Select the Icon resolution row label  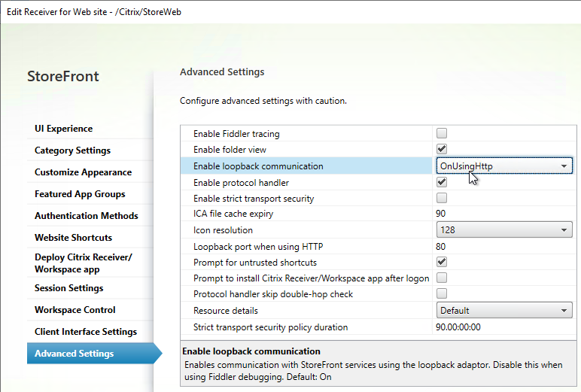click(x=223, y=230)
